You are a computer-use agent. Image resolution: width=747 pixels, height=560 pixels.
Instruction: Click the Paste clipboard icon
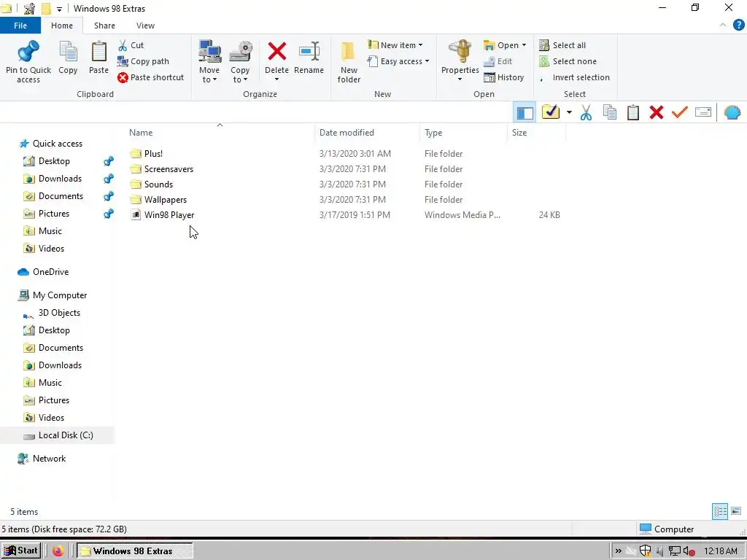click(x=98, y=52)
